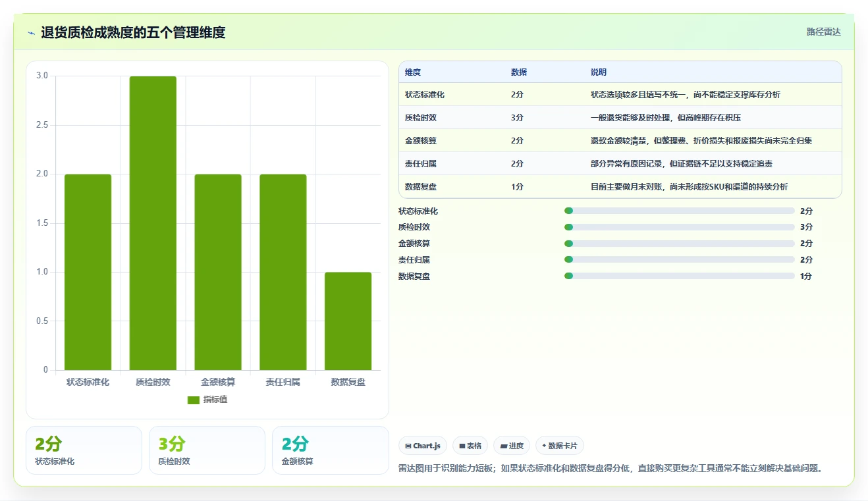Click description starting 退款金额较清楚

coord(701,141)
